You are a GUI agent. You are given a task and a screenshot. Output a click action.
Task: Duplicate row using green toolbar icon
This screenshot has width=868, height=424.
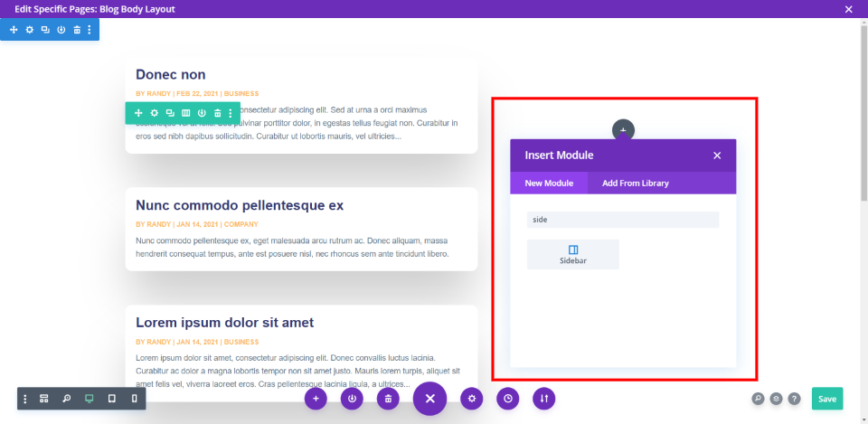(170, 113)
